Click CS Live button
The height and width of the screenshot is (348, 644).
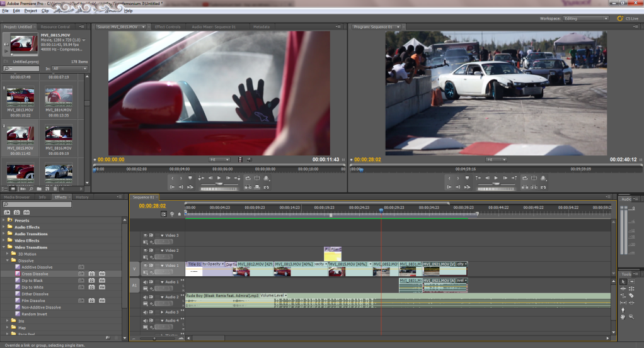point(628,18)
